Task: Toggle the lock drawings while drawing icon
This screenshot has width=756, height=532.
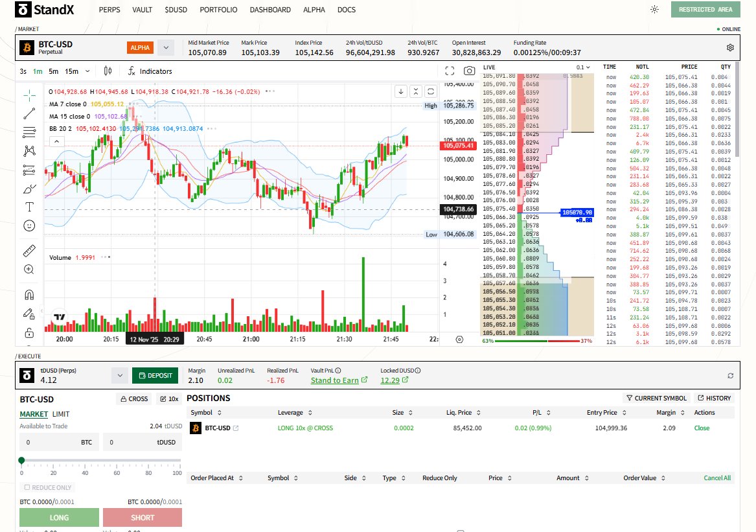Action: coord(29,314)
